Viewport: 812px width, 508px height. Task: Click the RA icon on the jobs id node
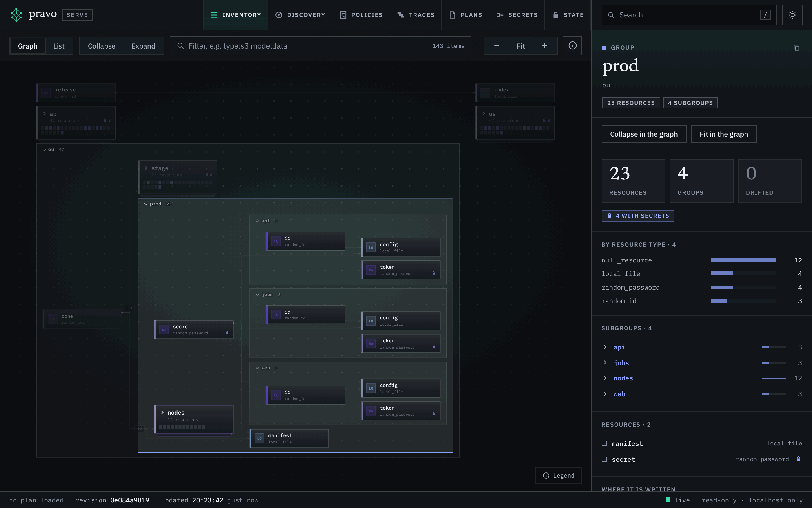275,315
